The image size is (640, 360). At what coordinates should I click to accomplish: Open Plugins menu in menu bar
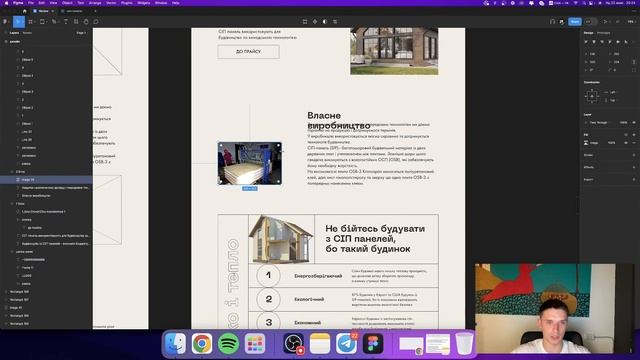point(127,3)
